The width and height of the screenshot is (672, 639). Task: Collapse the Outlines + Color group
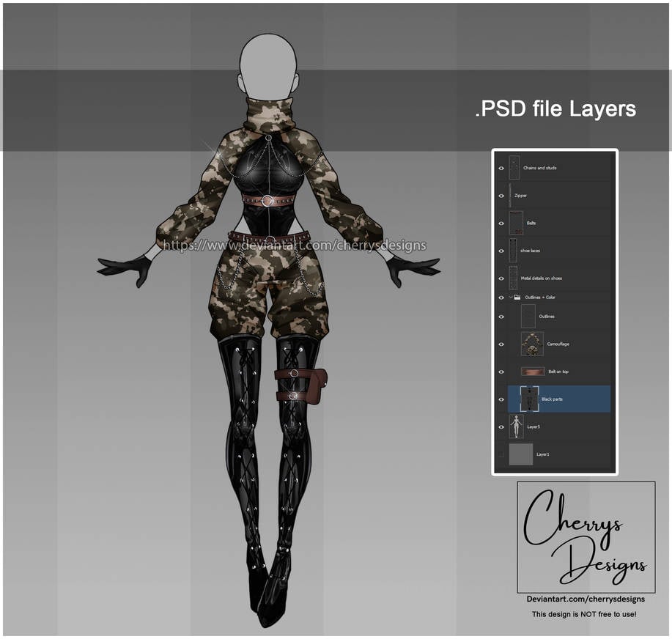(511, 297)
